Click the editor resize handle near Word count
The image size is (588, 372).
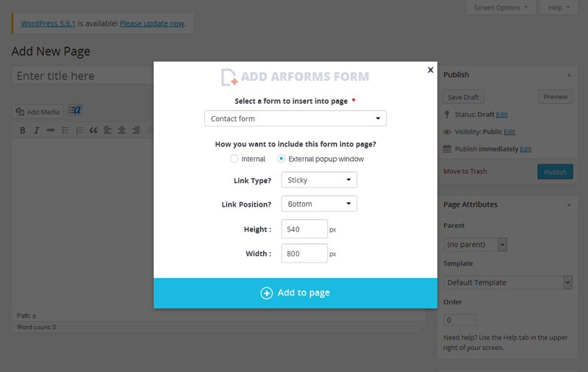[x=422, y=329]
